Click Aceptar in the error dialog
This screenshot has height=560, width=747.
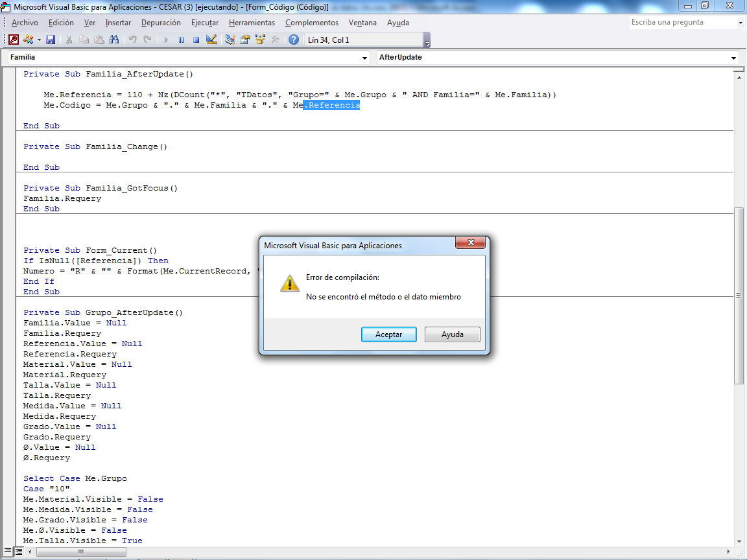pos(389,334)
